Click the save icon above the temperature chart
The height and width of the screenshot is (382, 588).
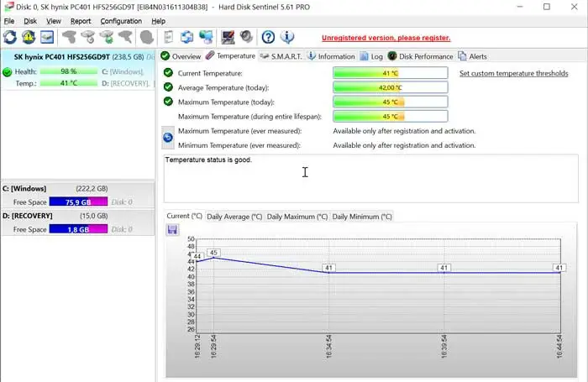pyautogui.click(x=172, y=229)
